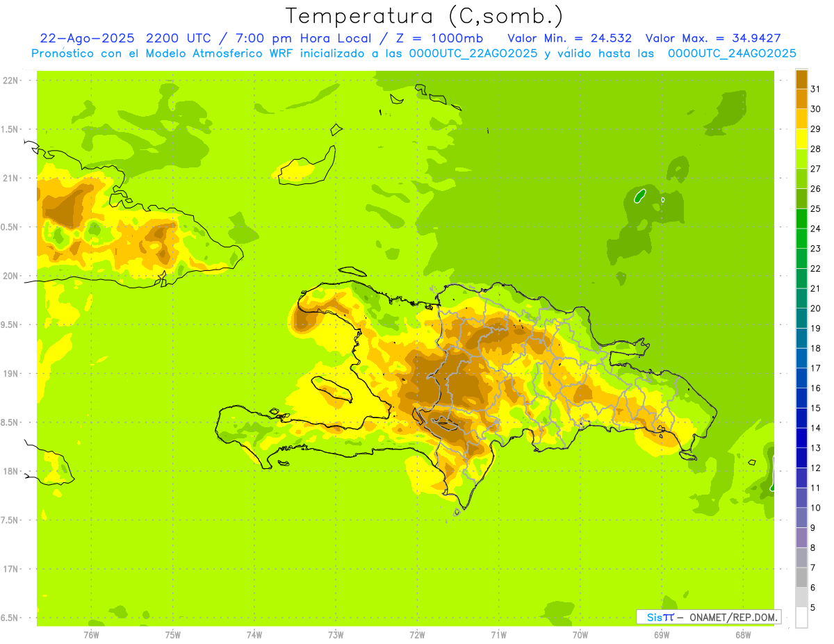This screenshot has width=834, height=644.
Task: Click the legend value "30"
Action: coord(816,109)
